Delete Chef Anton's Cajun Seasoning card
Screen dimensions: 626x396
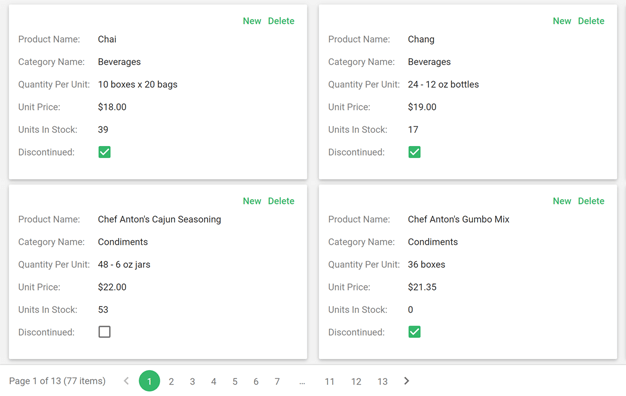tap(281, 201)
